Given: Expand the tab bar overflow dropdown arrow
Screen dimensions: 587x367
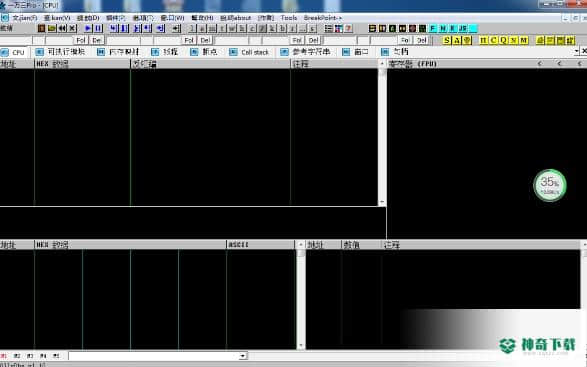Looking at the screenshot, I should 577,51.
